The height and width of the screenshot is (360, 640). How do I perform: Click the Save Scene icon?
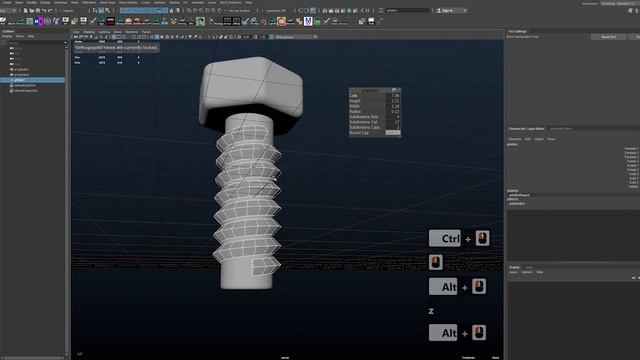coord(38,11)
